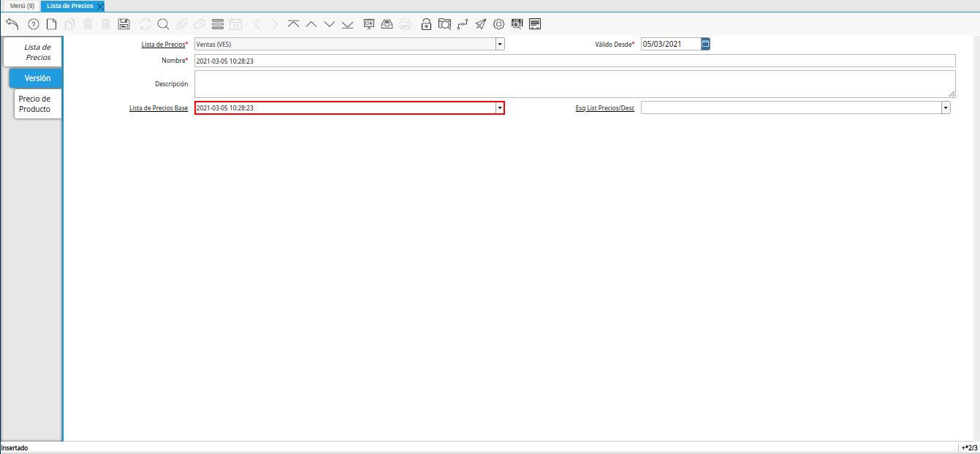
Task: Create a new record with the blank page icon
Action: tap(51, 24)
